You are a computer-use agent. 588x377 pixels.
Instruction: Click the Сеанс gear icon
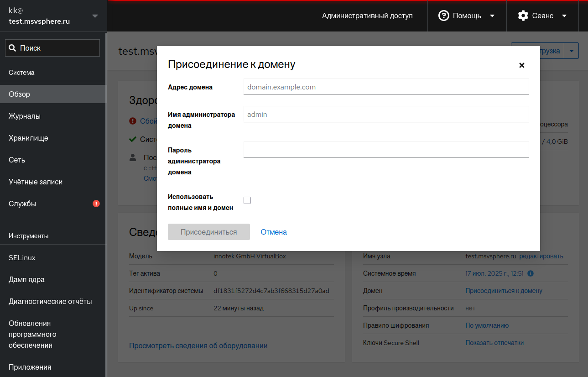point(523,16)
